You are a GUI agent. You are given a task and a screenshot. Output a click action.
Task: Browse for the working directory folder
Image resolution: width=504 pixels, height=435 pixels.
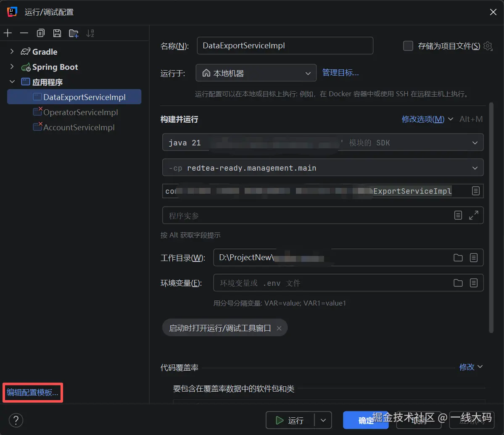(458, 257)
